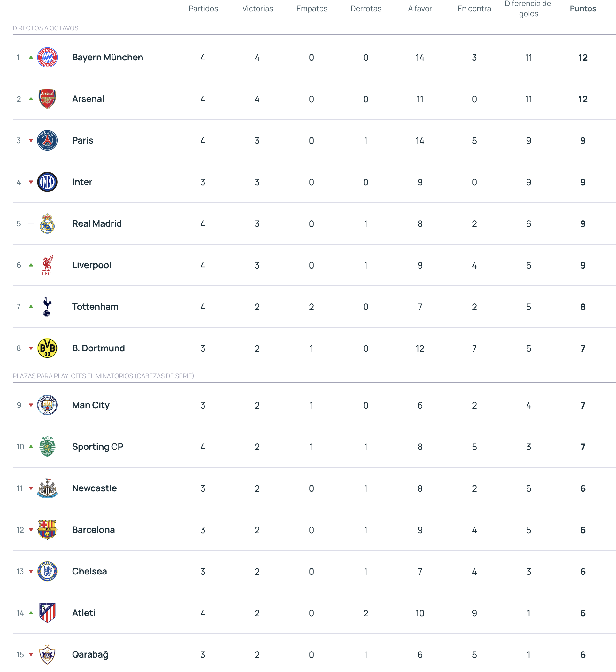Open the Paris Saint-Germain crest
Viewport: 616px width, 672px height.
pos(47,140)
